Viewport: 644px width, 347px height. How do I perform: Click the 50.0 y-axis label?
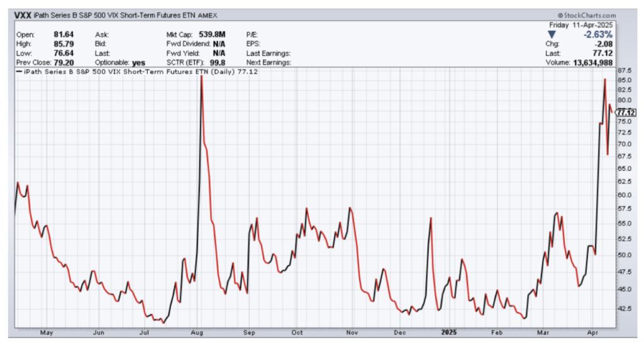coord(625,255)
